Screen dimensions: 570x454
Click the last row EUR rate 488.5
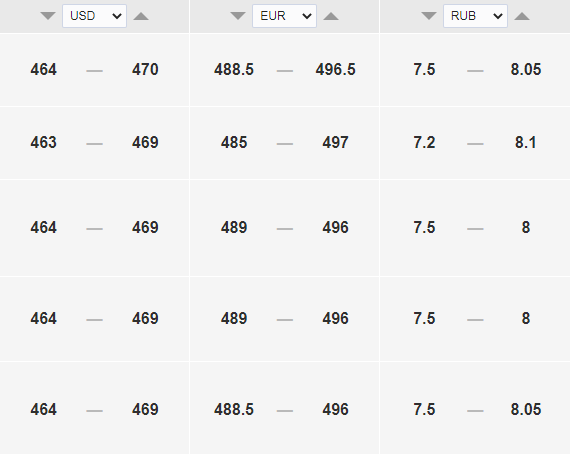234,409
